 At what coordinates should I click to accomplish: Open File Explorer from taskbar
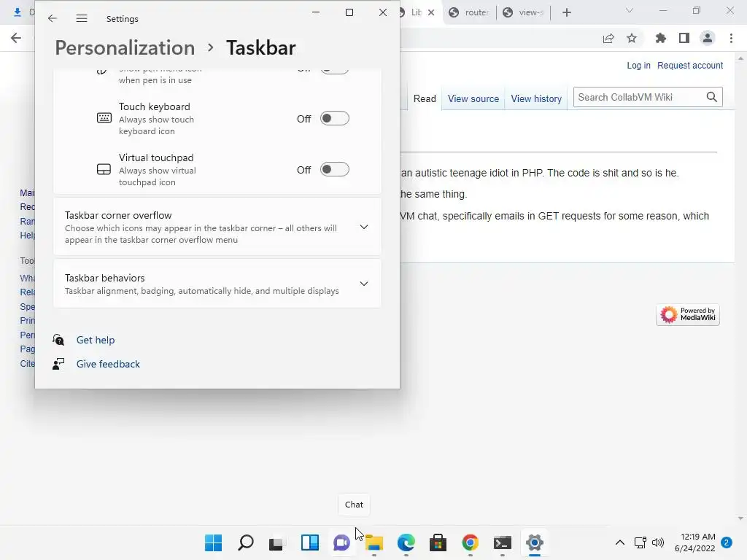pos(374,542)
